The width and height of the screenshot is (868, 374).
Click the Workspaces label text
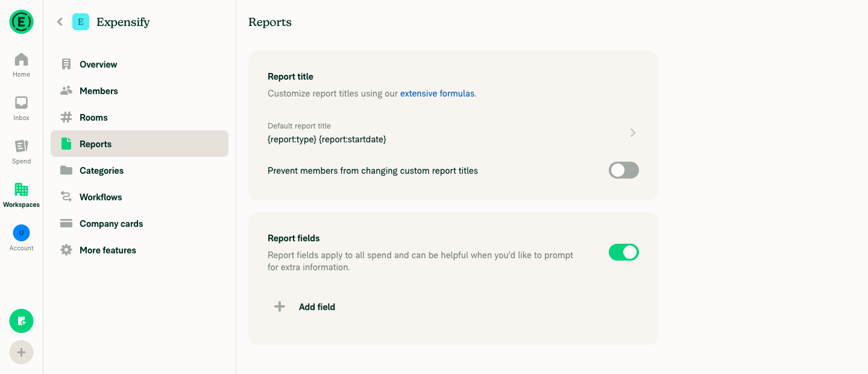click(x=21, y=204)
